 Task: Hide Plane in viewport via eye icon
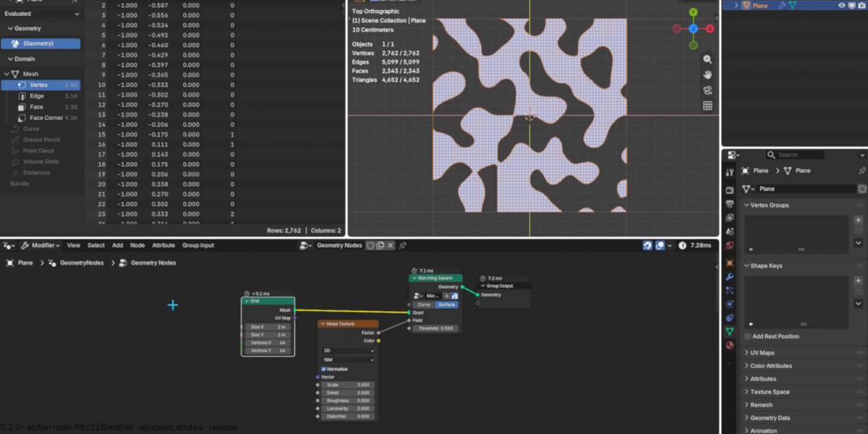pyautogui.click(x=842, y=5)
